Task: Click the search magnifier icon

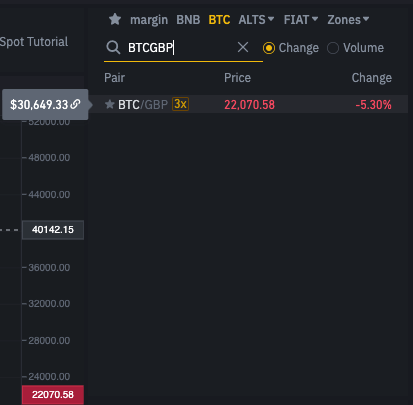Action: point(113,48)
